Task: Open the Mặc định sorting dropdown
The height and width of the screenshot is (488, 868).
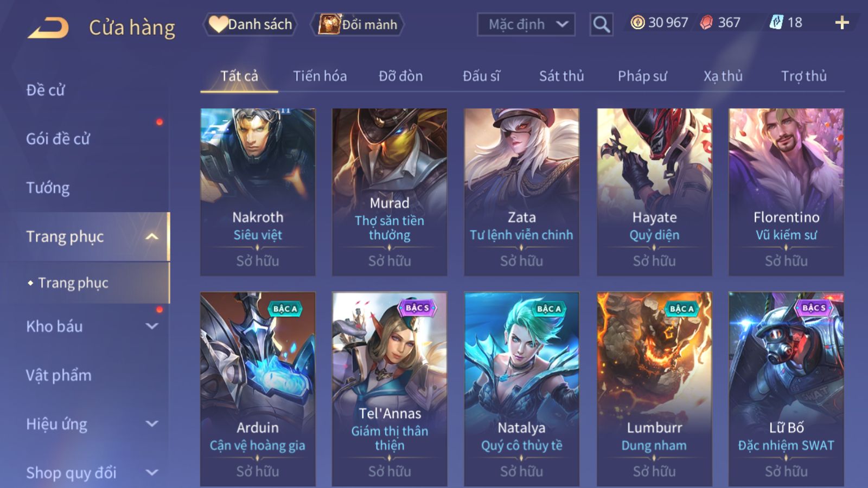Action: point(526,24)
